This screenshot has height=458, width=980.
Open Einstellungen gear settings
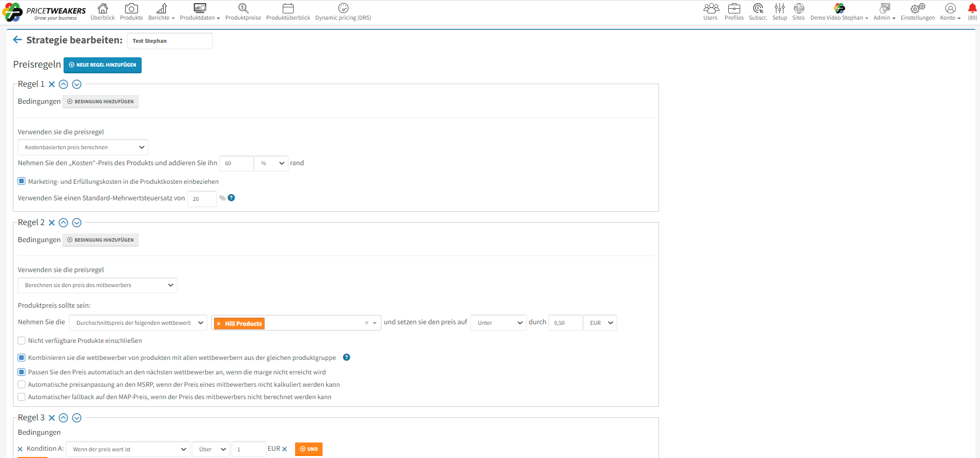pyautogui.click(x=917, y=12)
